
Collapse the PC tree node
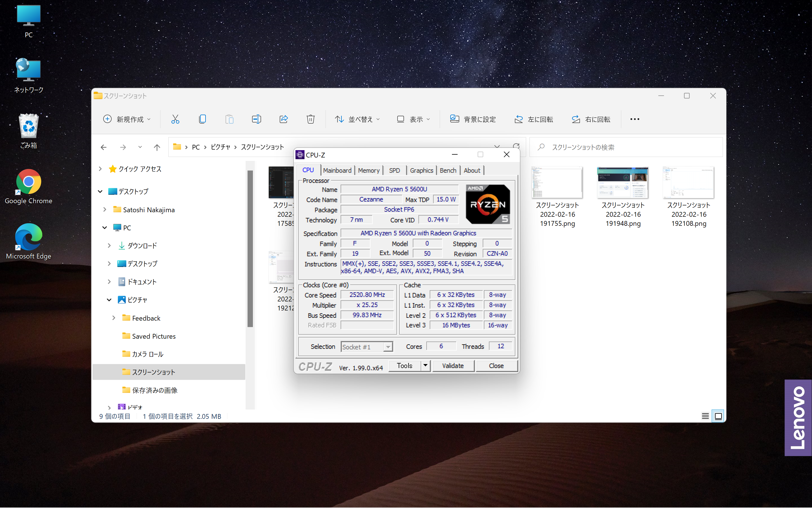click(105, 228)
